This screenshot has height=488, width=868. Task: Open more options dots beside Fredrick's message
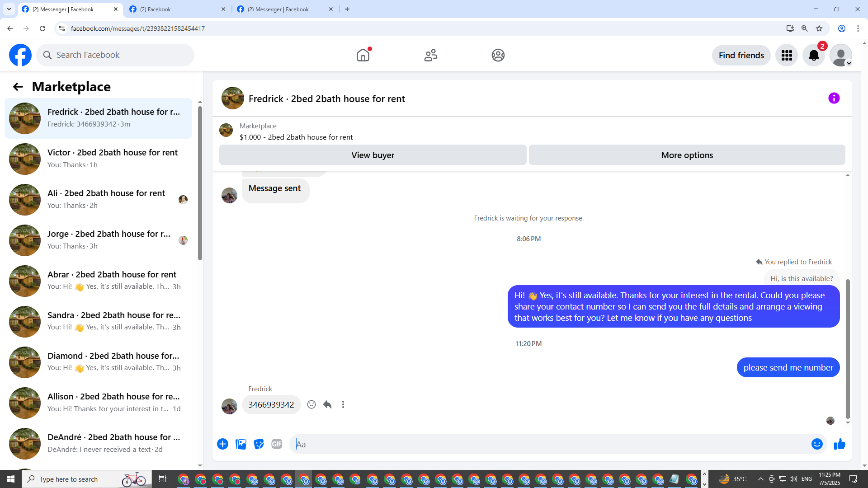click(343, 404)
